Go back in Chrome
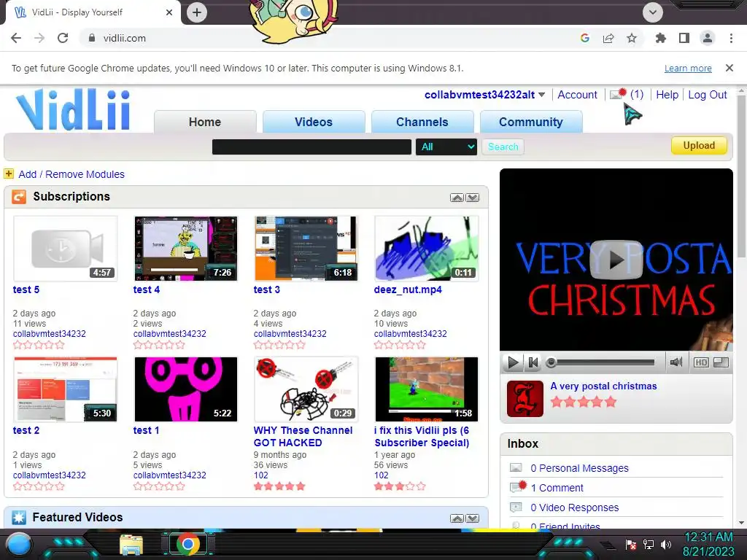This screenshot has width=747, height=560. pyautogui.click(x=16, y=38)
